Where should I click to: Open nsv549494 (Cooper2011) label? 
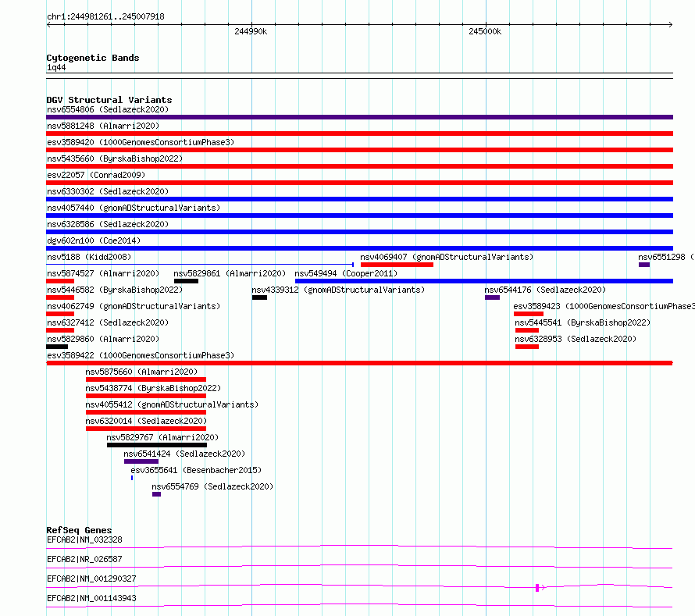(346, 273)
